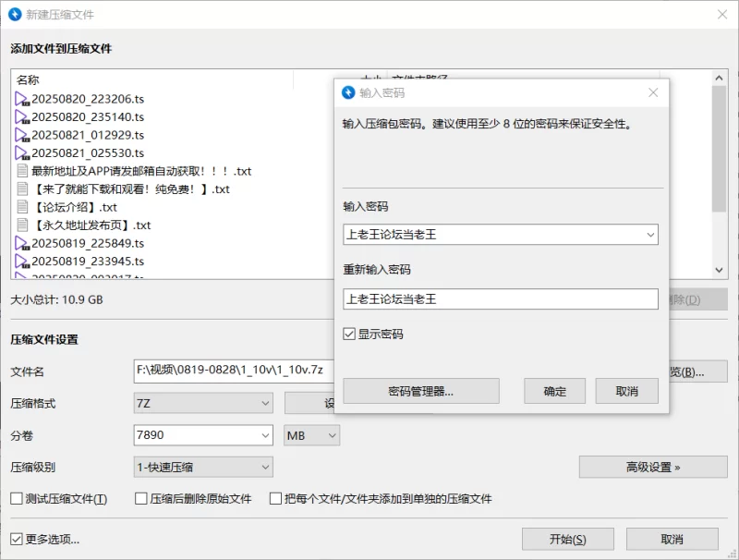The width and height of the screenshot is (739, 560).
Task: Expand the 压缩级别 dropdown
Action: click(x=203, y=468)
